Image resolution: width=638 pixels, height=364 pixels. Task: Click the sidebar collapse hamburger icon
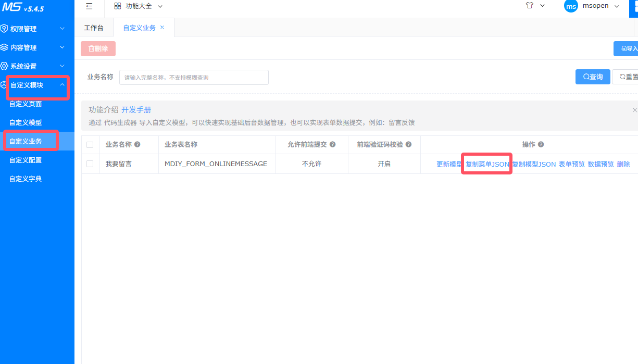(89, 6)
